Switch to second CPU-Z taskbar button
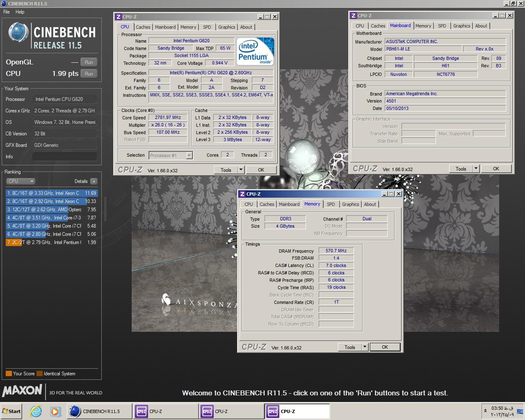 pos(231,411)
